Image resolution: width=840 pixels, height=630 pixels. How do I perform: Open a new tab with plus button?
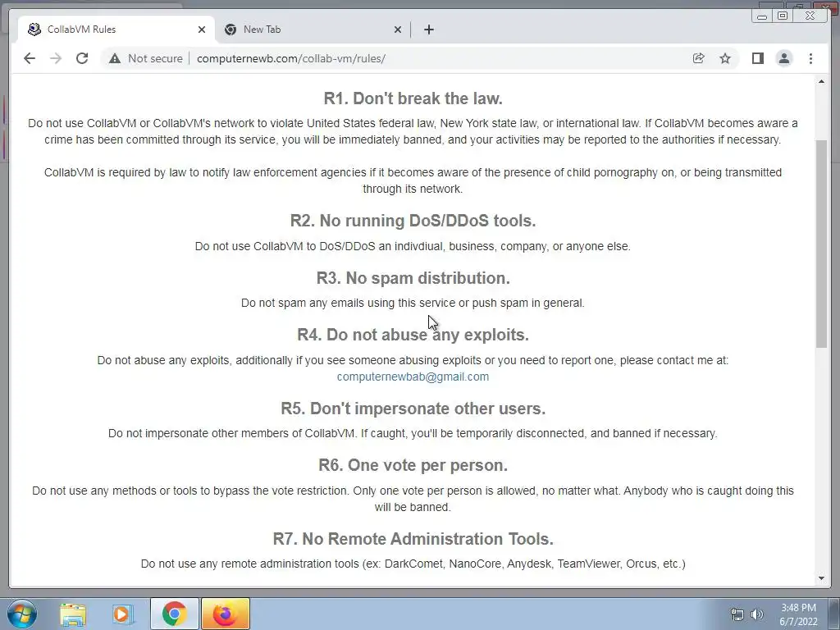coord(428,30)
